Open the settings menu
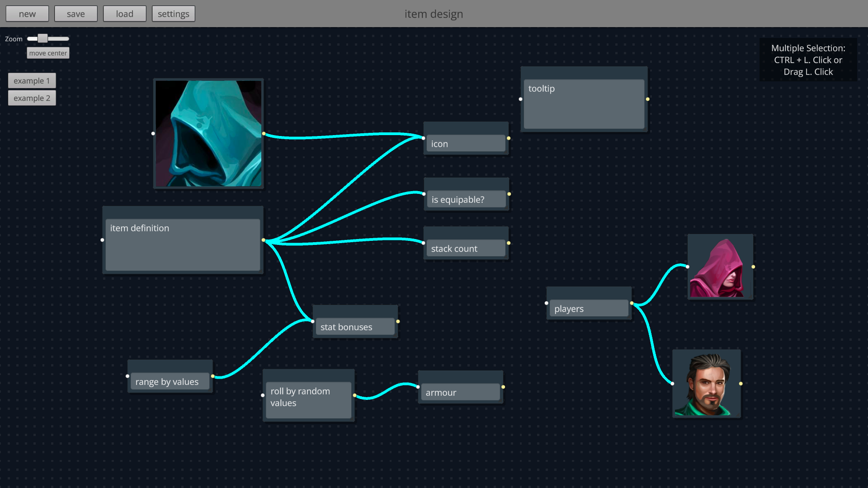Screen dimensions: 868x488 (173, 14)
